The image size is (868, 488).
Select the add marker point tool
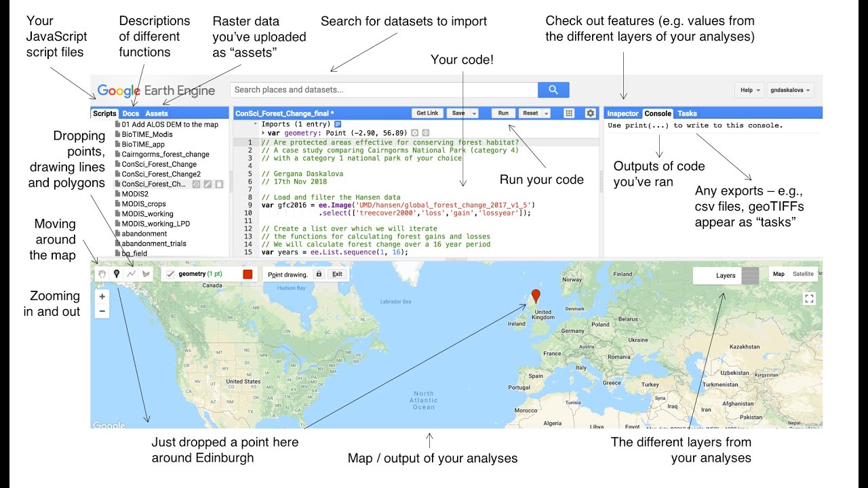(116, 274)
